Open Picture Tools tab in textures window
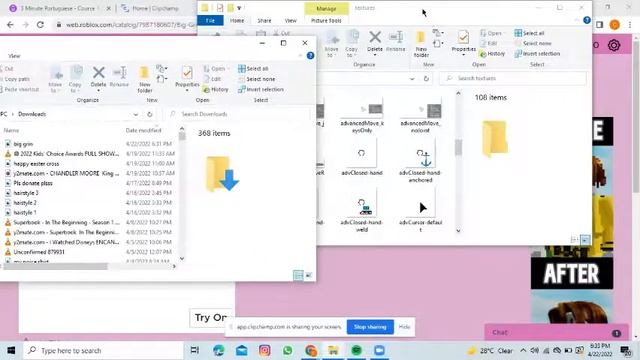This screenshot has width=640, height=360. (326, 20)
